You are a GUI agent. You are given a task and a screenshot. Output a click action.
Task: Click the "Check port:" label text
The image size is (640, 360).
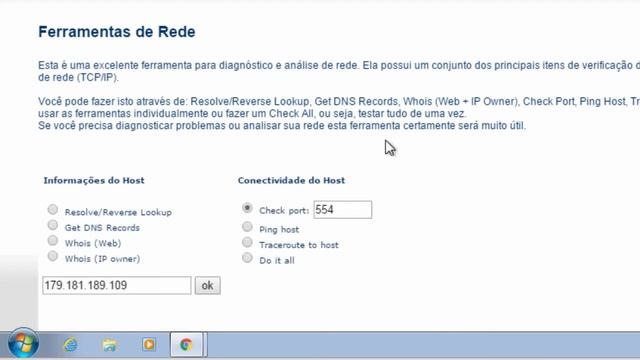pyautogui.click(x=284, y=211)
